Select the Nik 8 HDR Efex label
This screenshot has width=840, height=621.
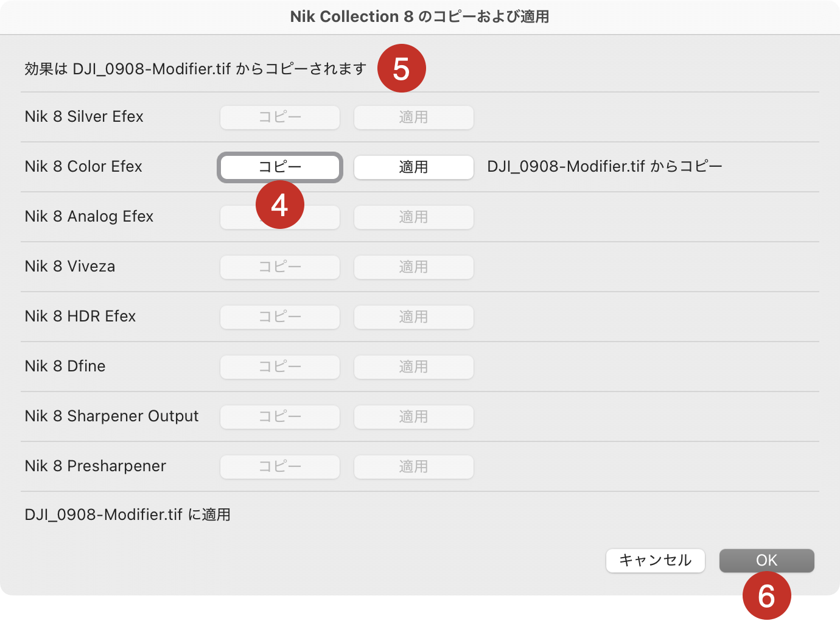pyautogui.click(x=80, y=316)
